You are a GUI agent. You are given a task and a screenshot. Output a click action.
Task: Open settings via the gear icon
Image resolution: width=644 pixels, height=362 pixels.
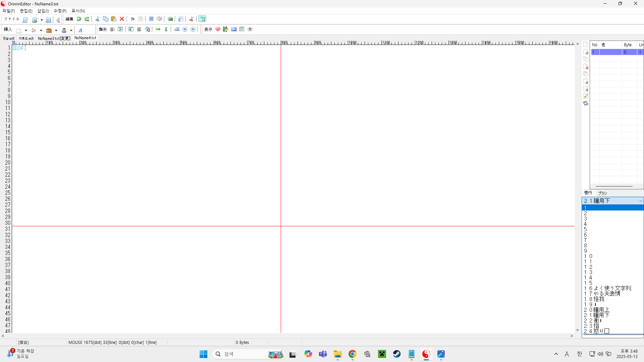click(58, 19)
